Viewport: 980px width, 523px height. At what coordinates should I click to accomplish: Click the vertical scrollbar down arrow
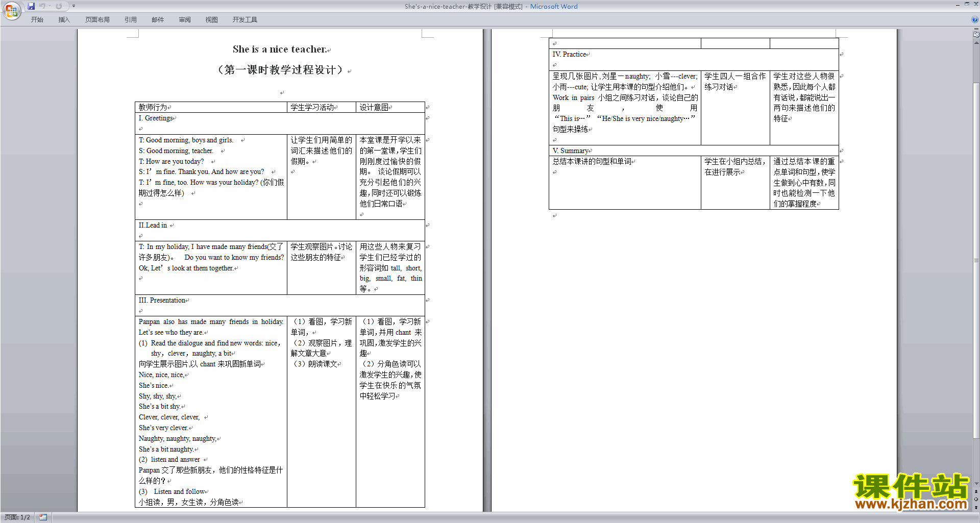click(976, 484)
